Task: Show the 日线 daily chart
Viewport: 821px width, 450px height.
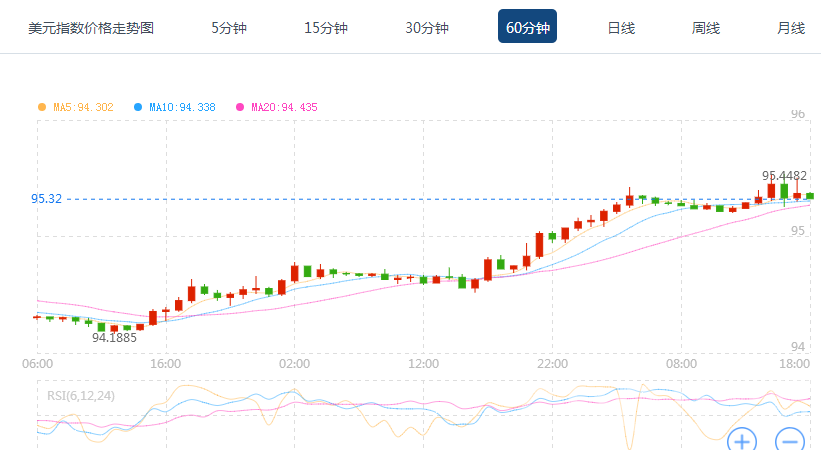Action: click(621, 27)
